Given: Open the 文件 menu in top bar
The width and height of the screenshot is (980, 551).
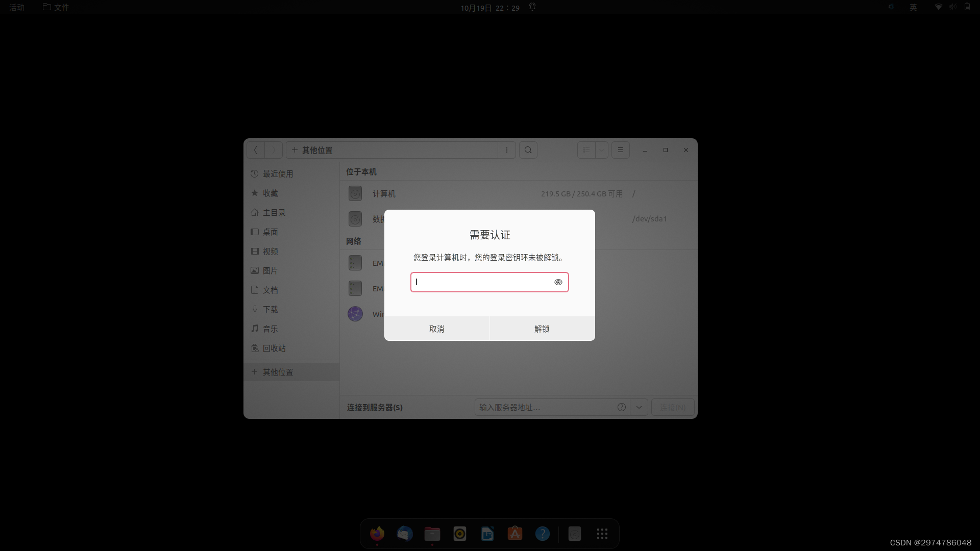Looking at the screenshot, I should coord(56,7).
